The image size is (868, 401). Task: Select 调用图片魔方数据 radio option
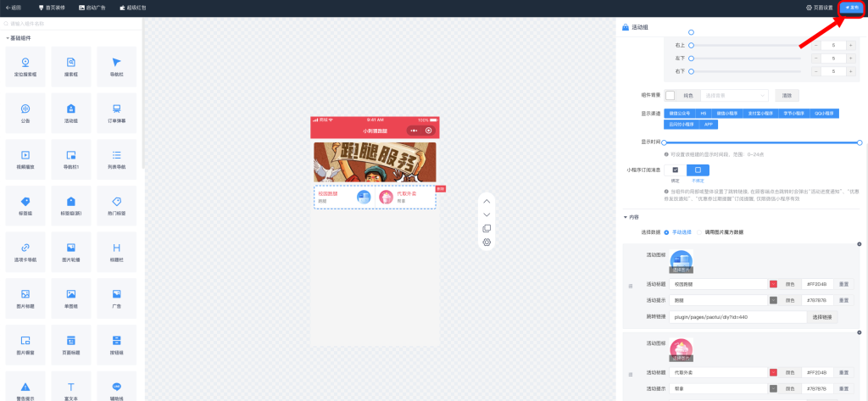click(702, 231)
